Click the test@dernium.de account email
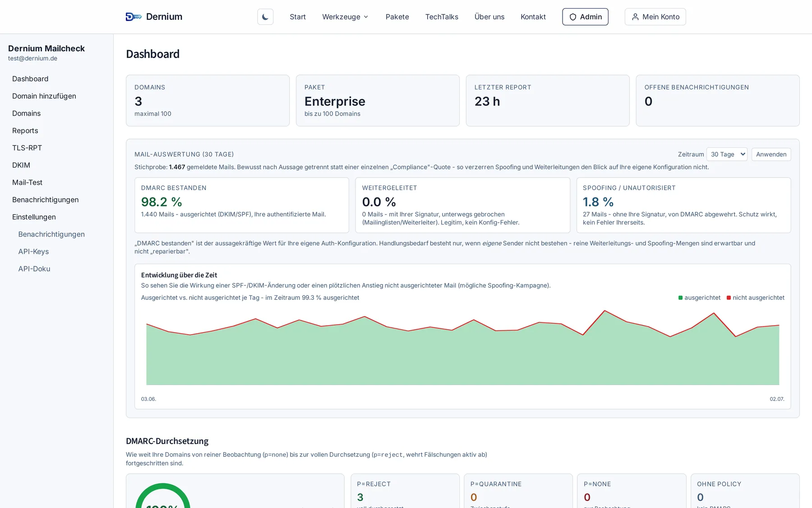812x508 pixels. pyautogui.click(x=32, y=58)
